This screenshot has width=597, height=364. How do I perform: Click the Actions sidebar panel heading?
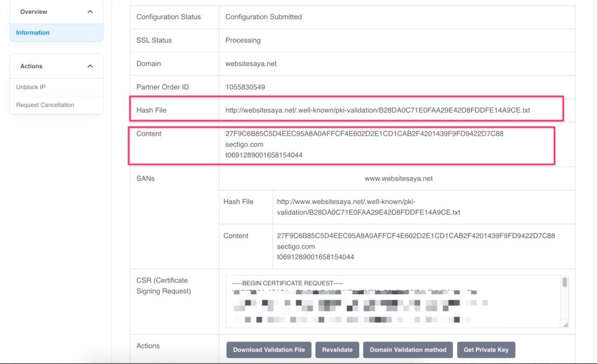(x=31, y=66)
